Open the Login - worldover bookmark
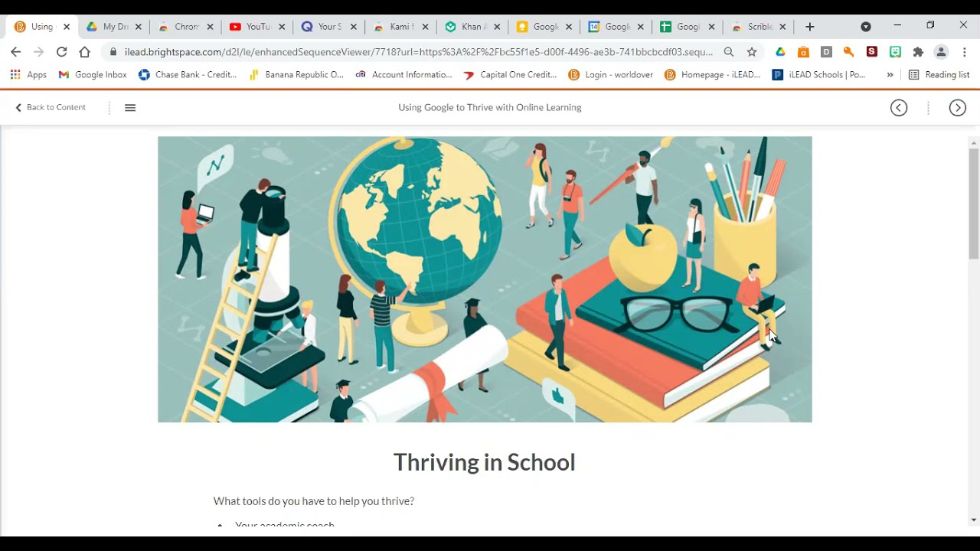980x551 pixels. point(611,75)
